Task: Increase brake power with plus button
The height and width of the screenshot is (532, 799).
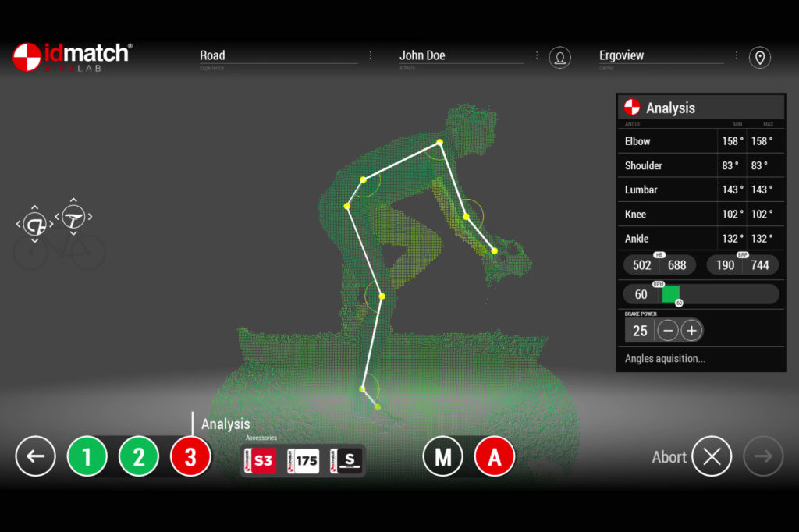Action: pyautogui.click(x=691, y=331)
